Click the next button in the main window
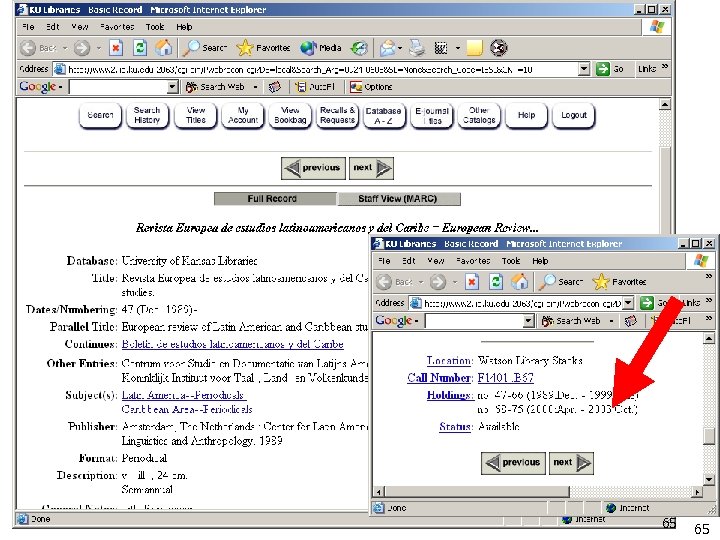The width and height of the screenshot is (720, 540). pos(371,168)
